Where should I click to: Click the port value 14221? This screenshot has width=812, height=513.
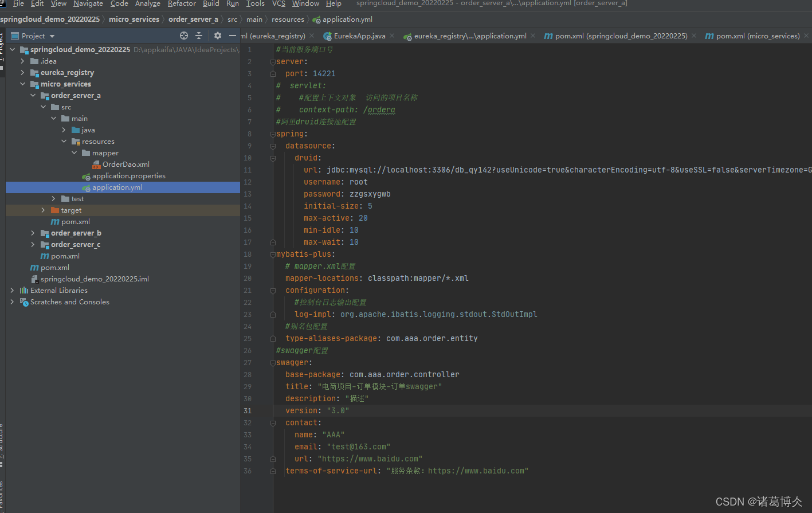coord(324,74)
